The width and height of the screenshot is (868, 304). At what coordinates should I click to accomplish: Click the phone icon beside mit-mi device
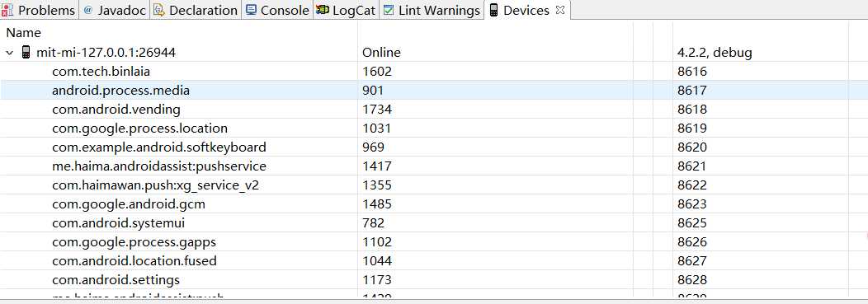(x=26, y=53)
